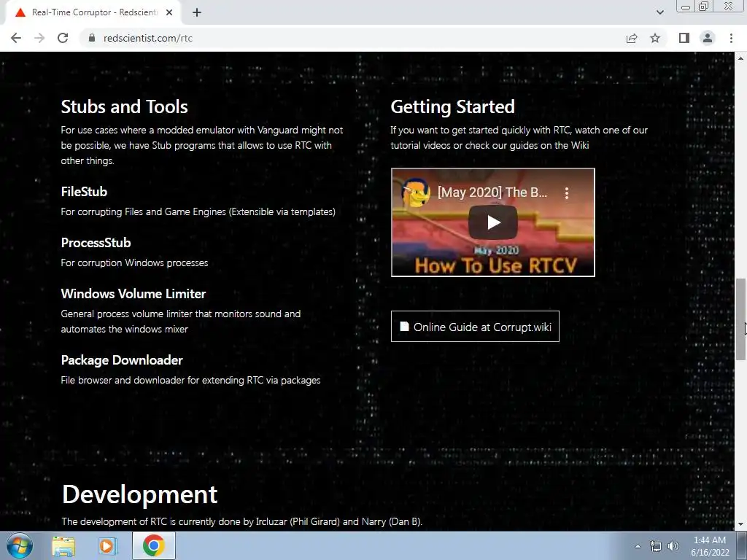Bookmark this page with the star icon
Image resolution: width=747 pixels, height=560 pixels.
coord(655,38)
